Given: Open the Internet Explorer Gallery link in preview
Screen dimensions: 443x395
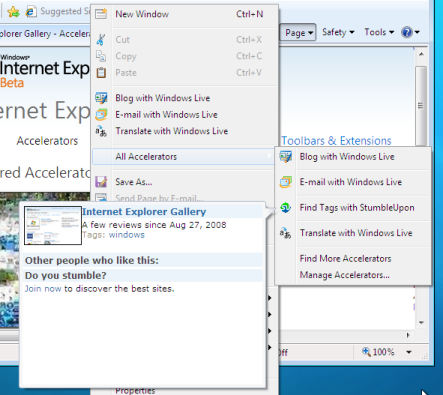Looking at the screenshot, I should point(144,212).
